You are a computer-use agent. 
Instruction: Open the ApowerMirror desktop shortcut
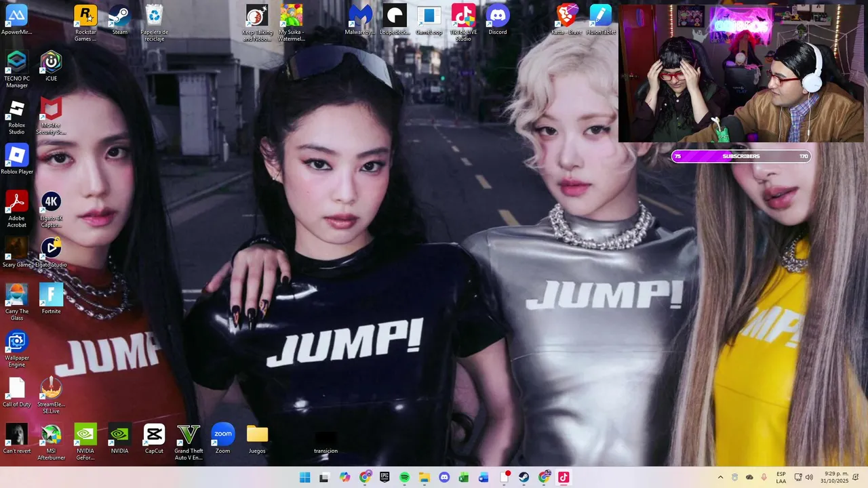16,20
